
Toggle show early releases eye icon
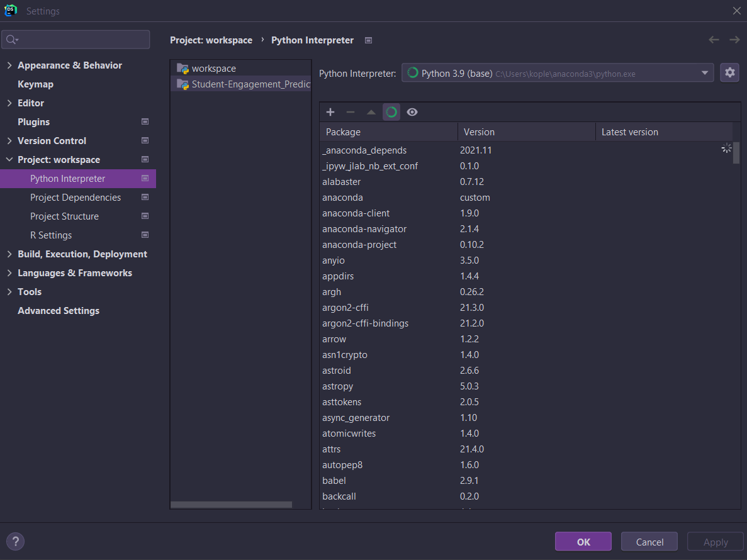(412, 112)
